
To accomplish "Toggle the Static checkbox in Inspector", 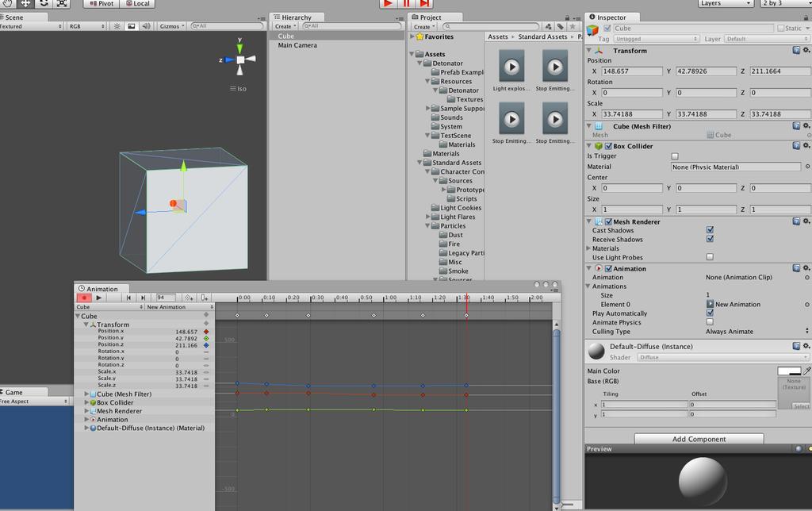I will (780, 28).
